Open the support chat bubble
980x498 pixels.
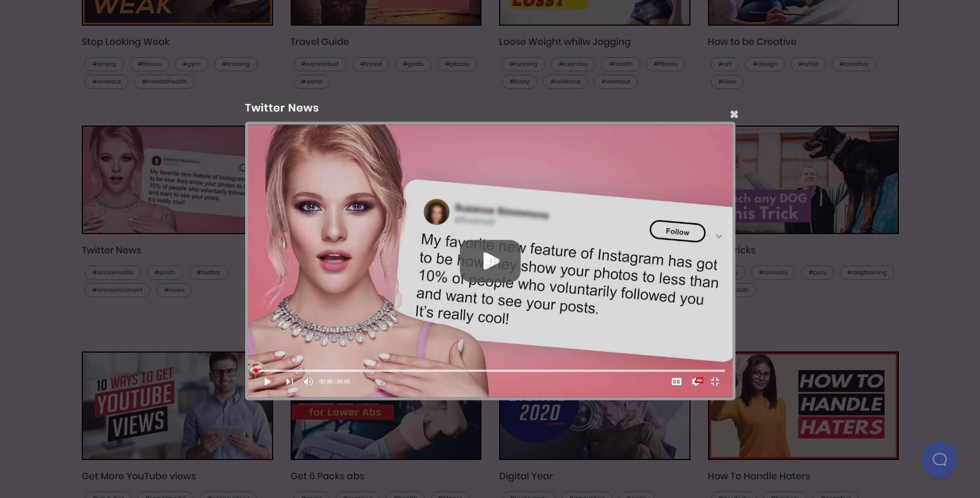tap(939, 459)
